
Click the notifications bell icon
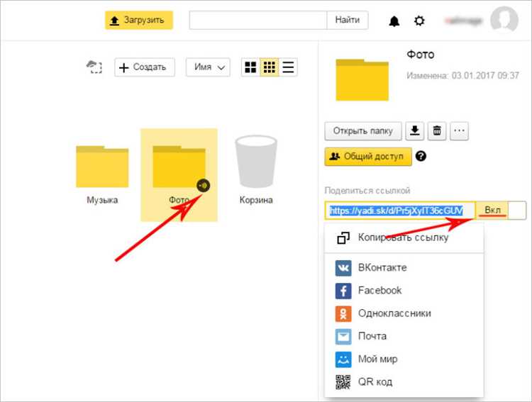pyautogui.click(x=394, y=21)
